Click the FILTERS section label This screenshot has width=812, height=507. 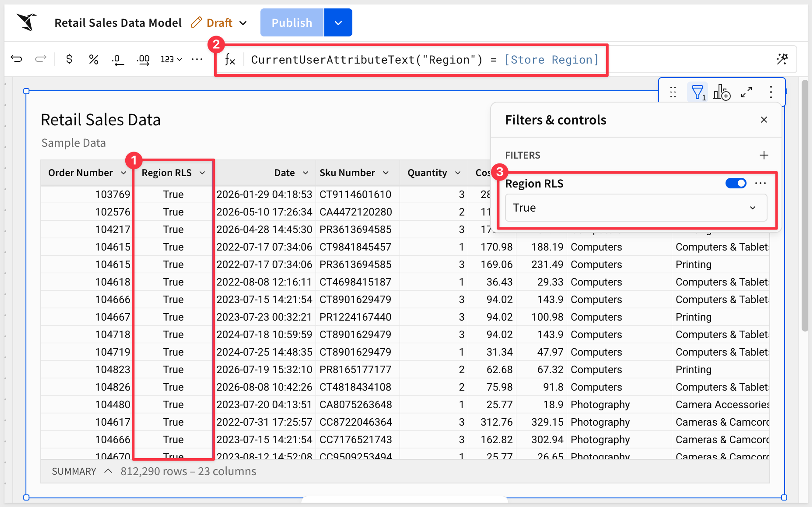[x=523, y=155]
